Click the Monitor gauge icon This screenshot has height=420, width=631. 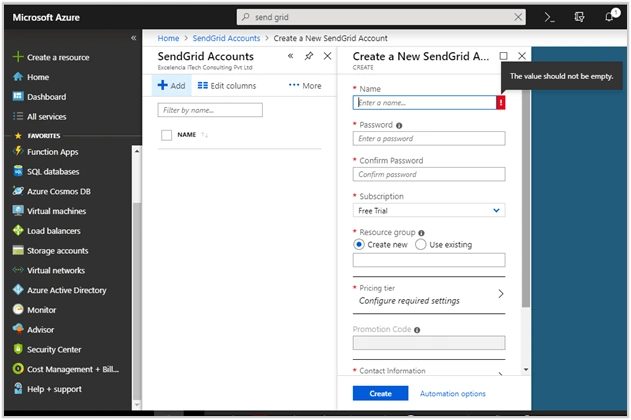(18, 309)
